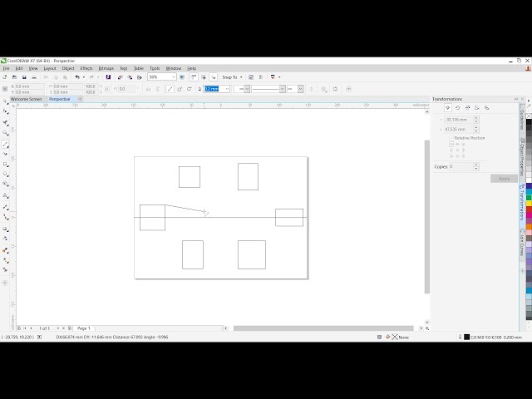532x399 pixels.
Task: Collapse the Transformations docker with double arrows
Action: [516, 99]
